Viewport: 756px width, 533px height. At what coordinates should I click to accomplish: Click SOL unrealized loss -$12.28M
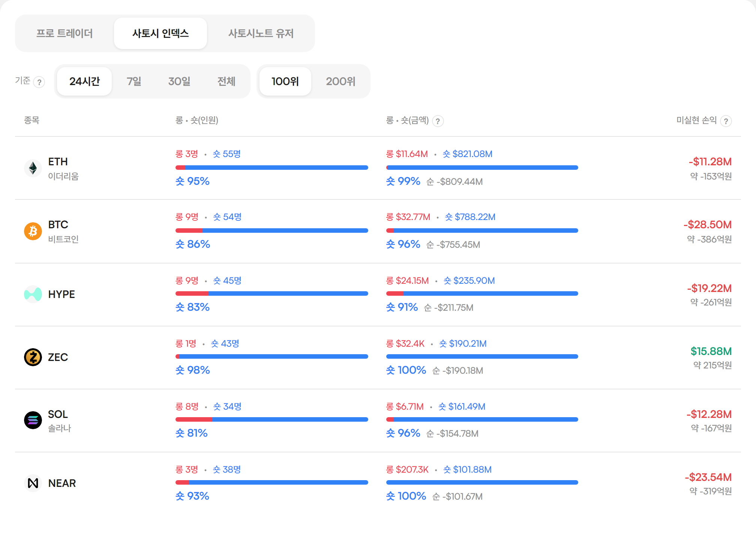click(709, 414)
